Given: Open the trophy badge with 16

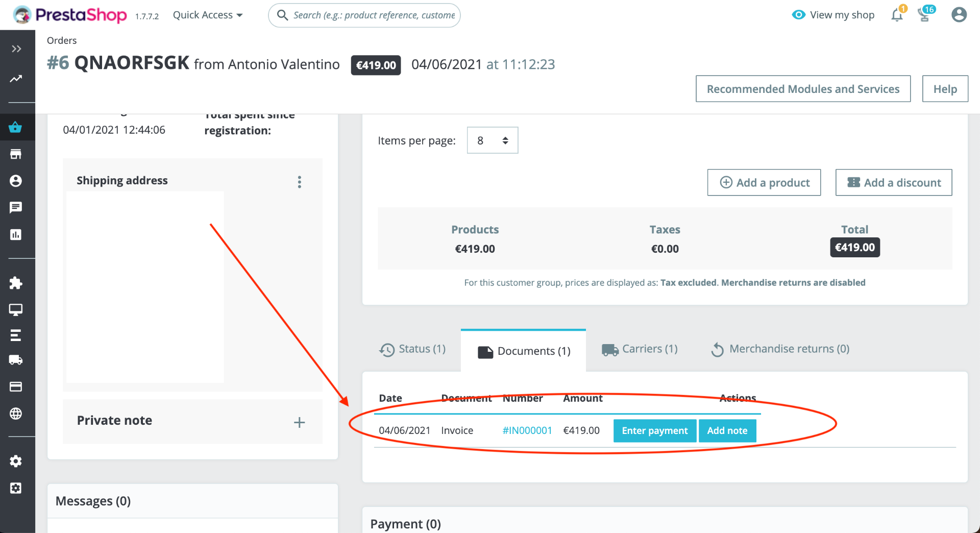Looking at the screenshot, I should (x=925, y=14).
